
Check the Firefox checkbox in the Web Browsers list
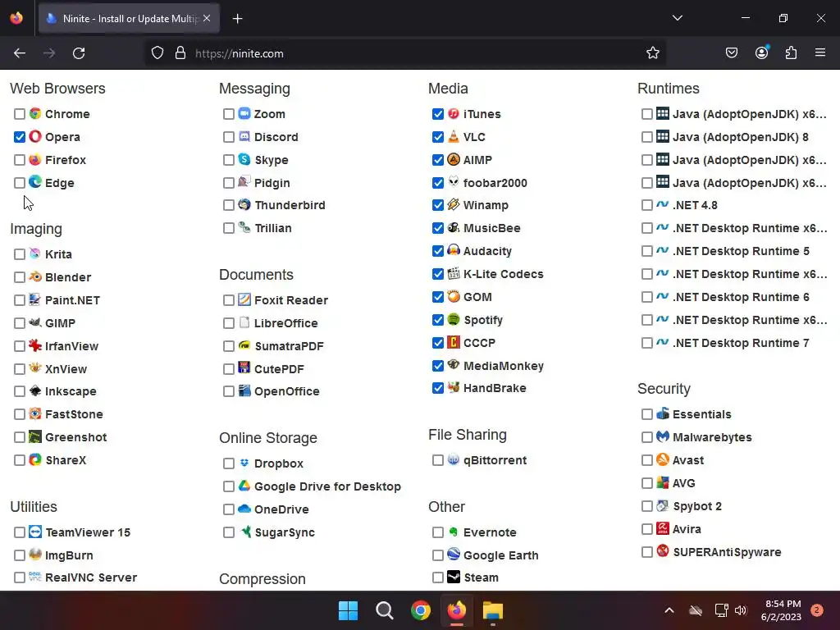pyautogui.click(x=20, y=160)
